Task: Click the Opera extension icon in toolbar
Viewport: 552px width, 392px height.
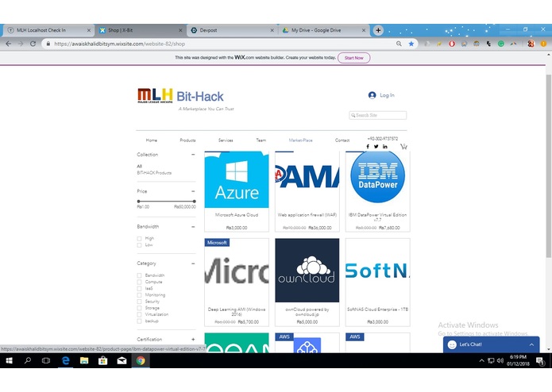Action: [x=452, y=44]
